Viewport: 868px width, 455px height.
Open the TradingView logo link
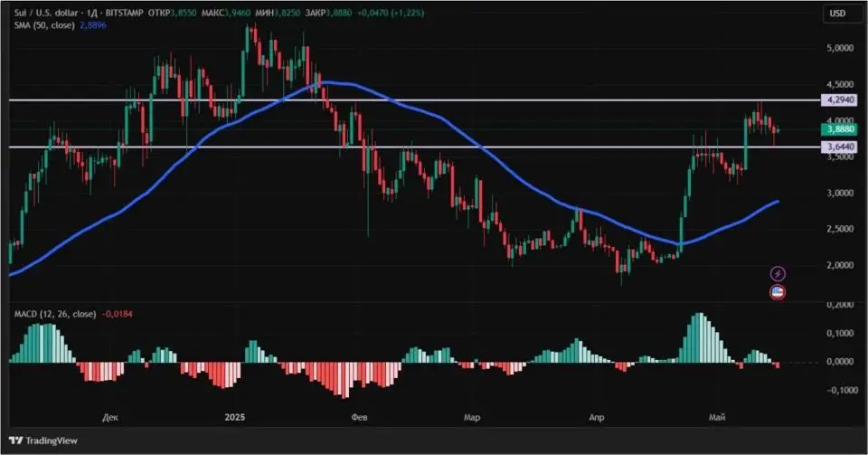tap(43, 441)
